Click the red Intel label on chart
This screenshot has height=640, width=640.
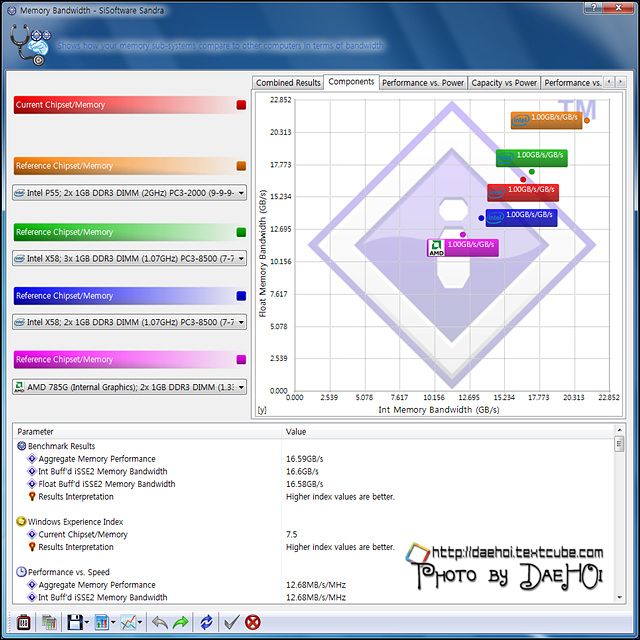pyautogui.click(x=523, y=192)
